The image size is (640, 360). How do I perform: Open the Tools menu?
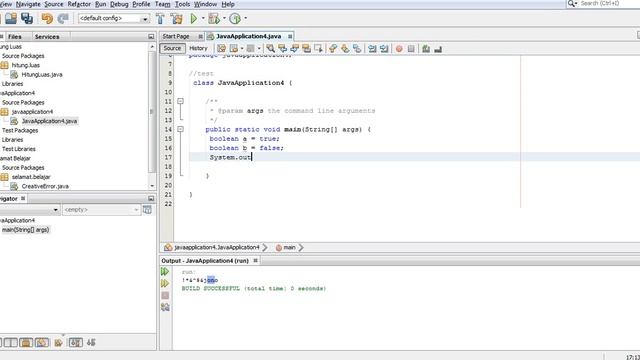[x=182, y=4]
